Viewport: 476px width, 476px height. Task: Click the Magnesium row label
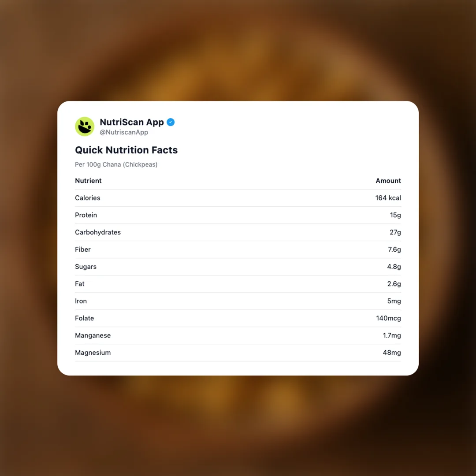pos(93,353)
